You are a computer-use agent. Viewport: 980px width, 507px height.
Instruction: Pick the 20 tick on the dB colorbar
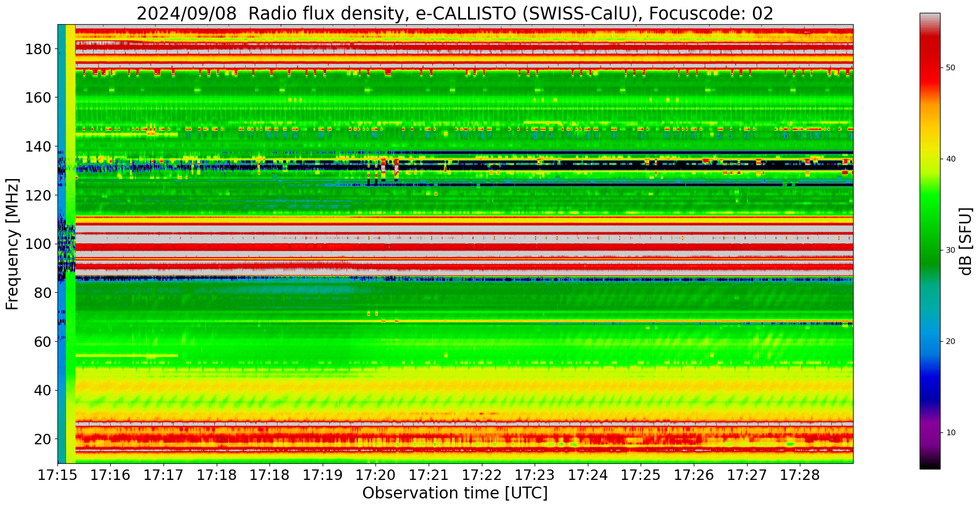point(951,341)
